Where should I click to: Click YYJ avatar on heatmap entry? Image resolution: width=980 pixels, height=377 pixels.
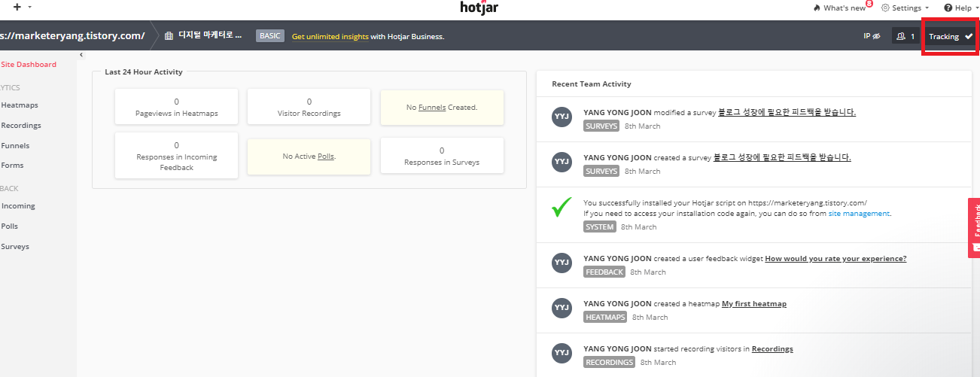562,308
